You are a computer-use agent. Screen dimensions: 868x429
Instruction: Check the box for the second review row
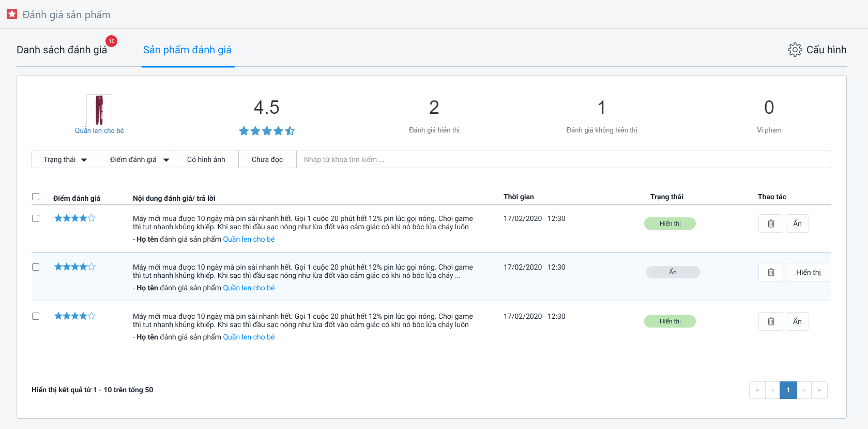tap(36, 267)
